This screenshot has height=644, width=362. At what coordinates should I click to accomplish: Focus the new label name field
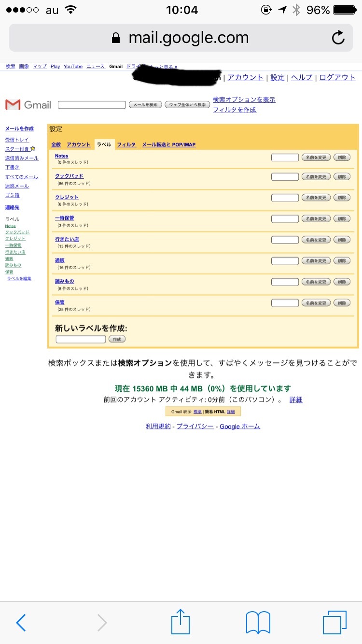tap(81, 339)
